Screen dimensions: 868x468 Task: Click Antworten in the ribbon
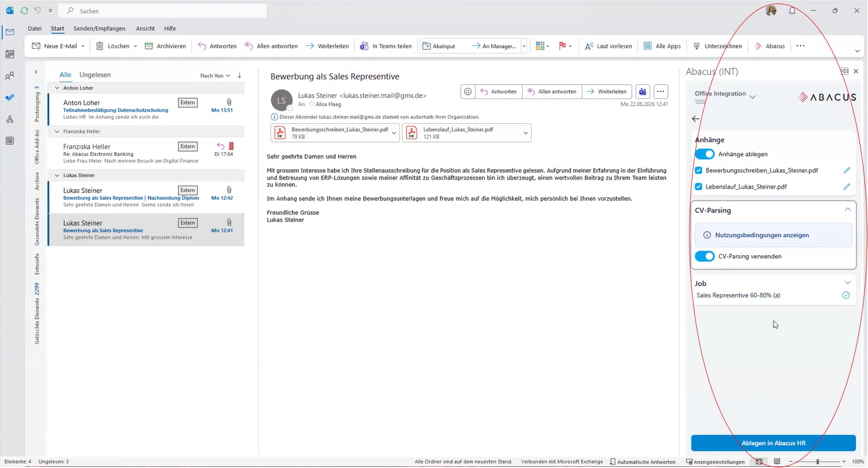click(217, 46)
